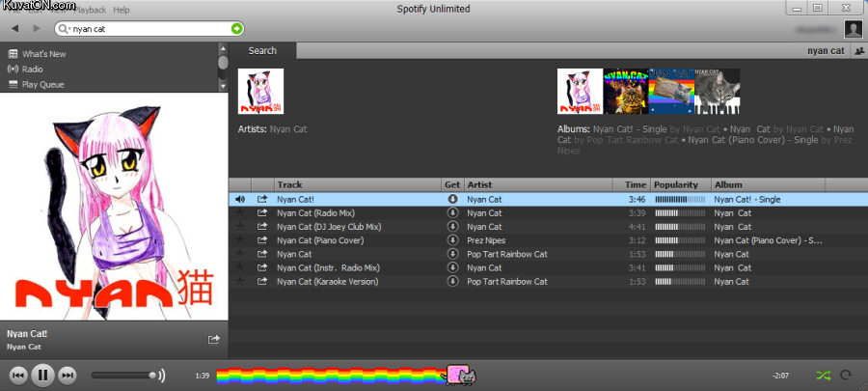Star the Nyan Cat (DJ Joey Club Mix) track

coord(239,227)
